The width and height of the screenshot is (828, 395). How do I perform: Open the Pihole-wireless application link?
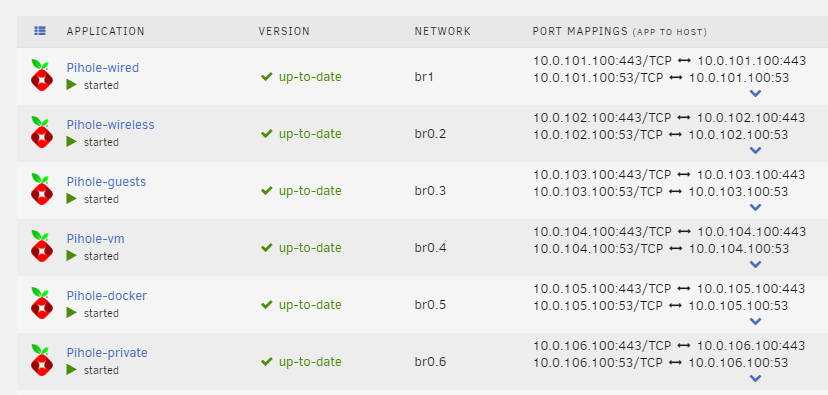click(110, 125)
